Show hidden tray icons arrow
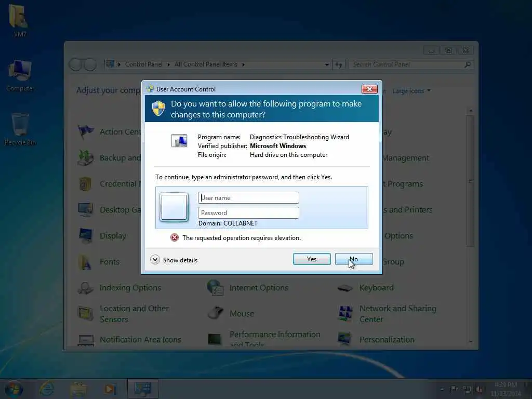The width and height of the screenshot is (532, 399). pos(442,390)
